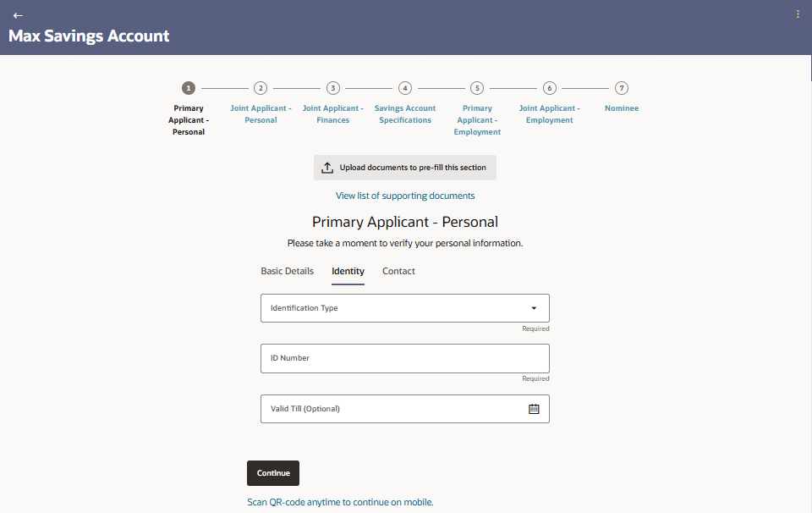Select step 1 Primary Applicant Personal
The height and width of the screenshot is (513, 812).
click(x=189, y=88)
